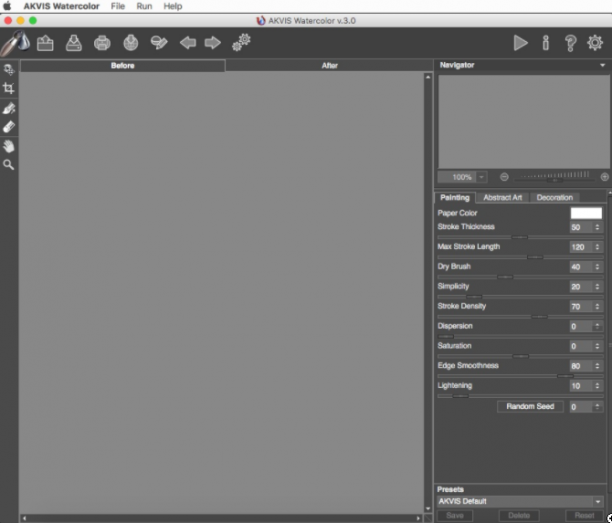Redo with the right arrow icon
612x523 pixels.
(x=213, y=43)
